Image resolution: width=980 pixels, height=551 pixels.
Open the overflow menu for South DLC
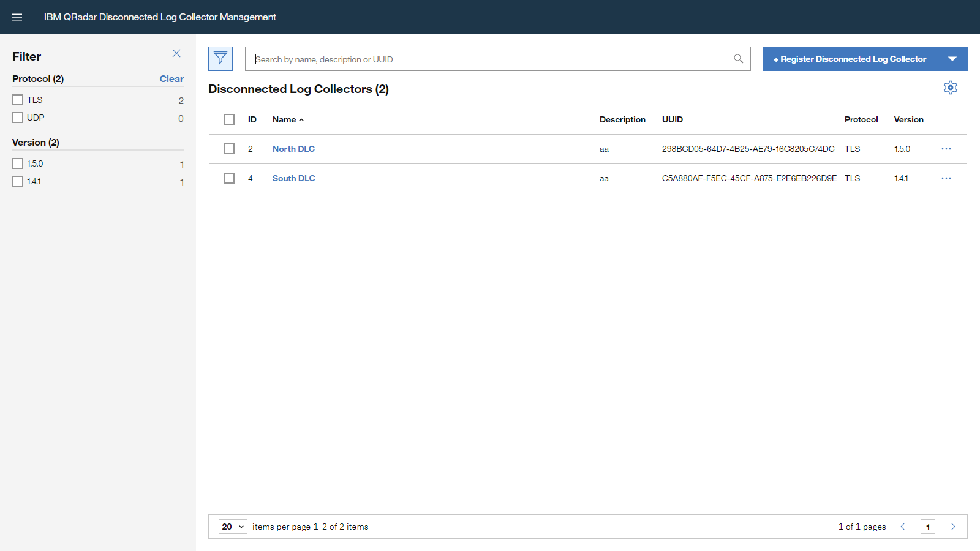point(946,178)
